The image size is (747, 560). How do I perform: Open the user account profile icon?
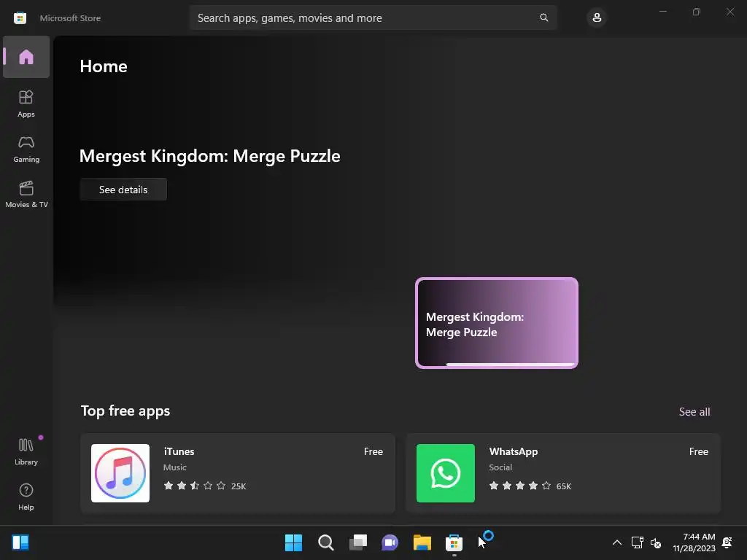coord(597,18)
